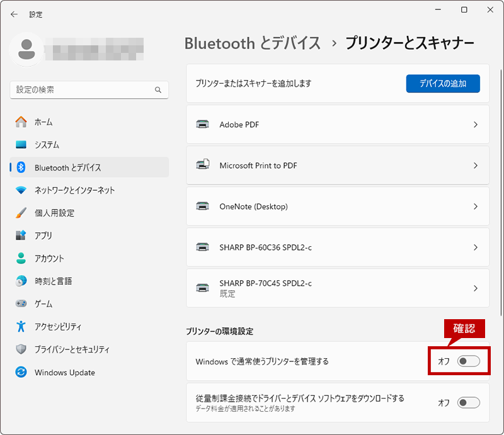The width and height of the screenshot is (504, 435).
Task: Click the Home icon in the sidebar
Action: click(21, 122)
